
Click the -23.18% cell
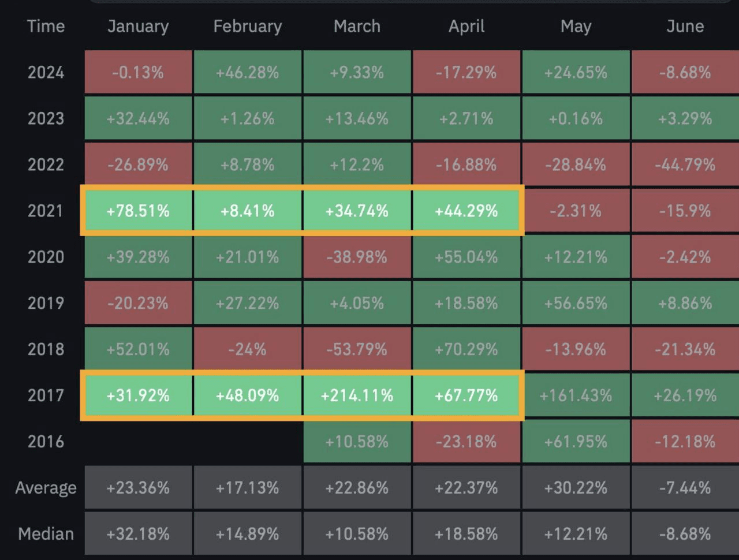point(466,442)
